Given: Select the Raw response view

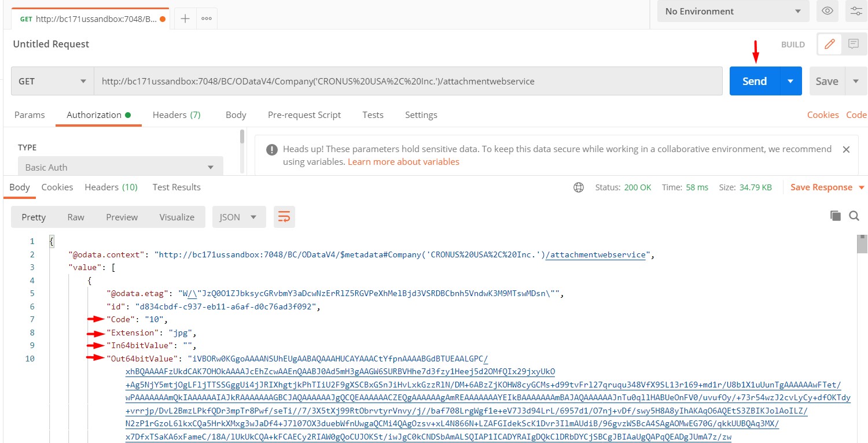Looking at the screenshot, I should pos(75,217).
